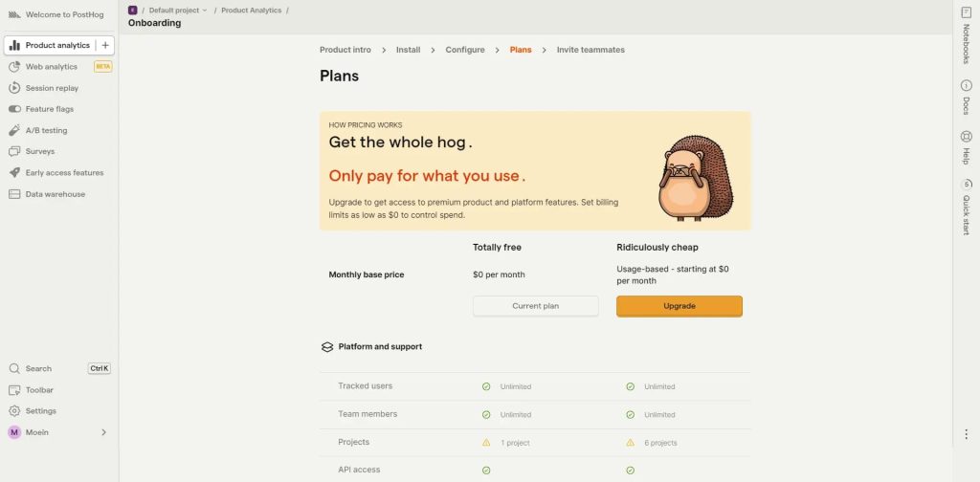
Task: Click the Search magnifier icon
Action: pyautogui.click(x=14, y=368)
